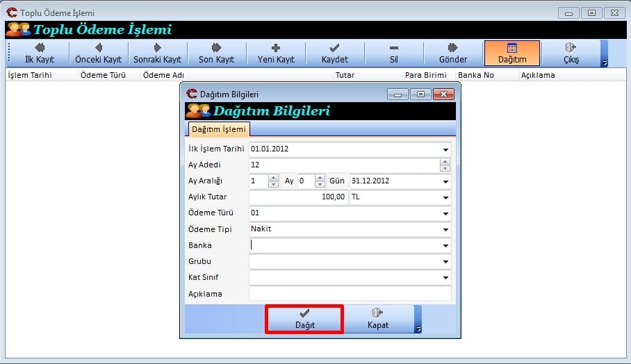Open İlk İşlem Tarihi date dropdown
631x364 pixels.
(445, 149)
